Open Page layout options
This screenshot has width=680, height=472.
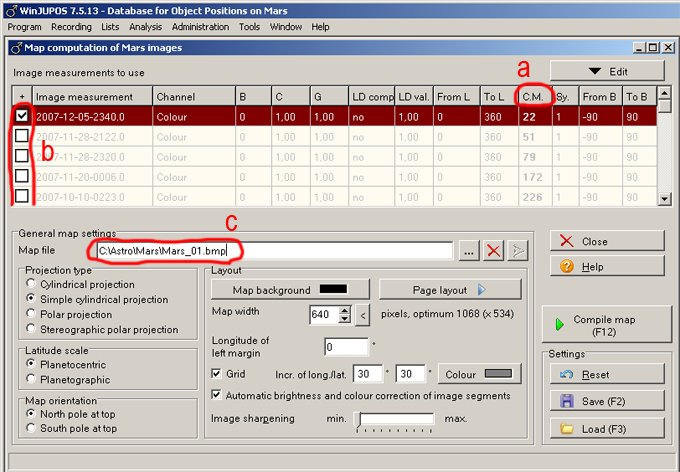tap(450, 290)
